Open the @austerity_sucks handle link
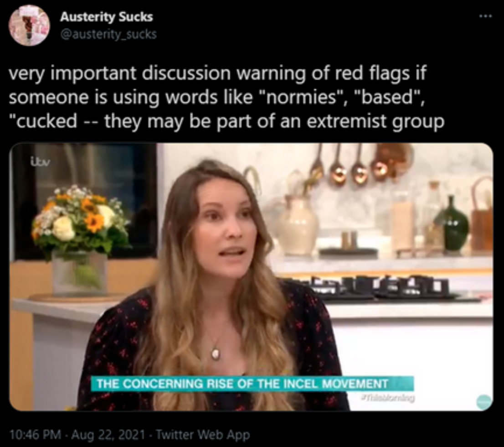This screenshot has height=447, width=504. (x=108, y=34)
